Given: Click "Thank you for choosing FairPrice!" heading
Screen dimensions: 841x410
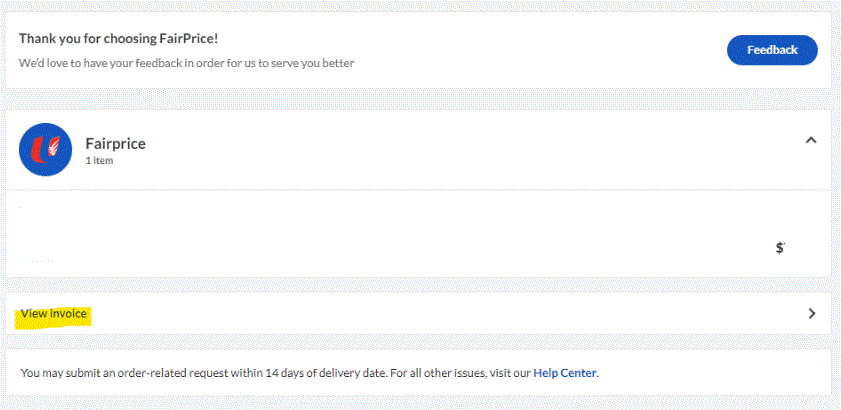Looking at the screenshot, I should pos(118,38).
